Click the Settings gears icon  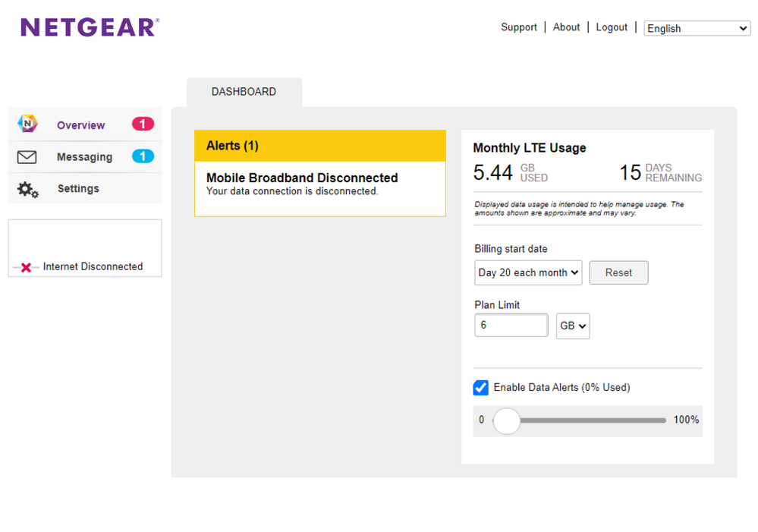click(28, 189)
